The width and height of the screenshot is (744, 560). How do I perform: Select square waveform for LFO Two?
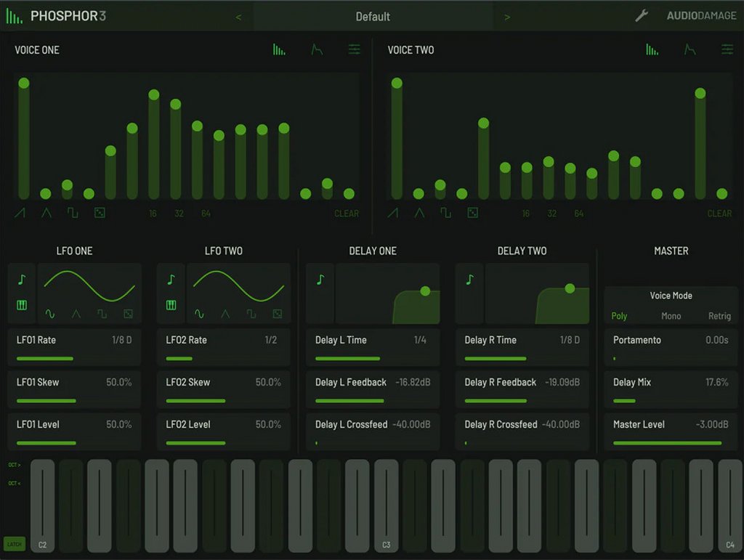(251, 314)
